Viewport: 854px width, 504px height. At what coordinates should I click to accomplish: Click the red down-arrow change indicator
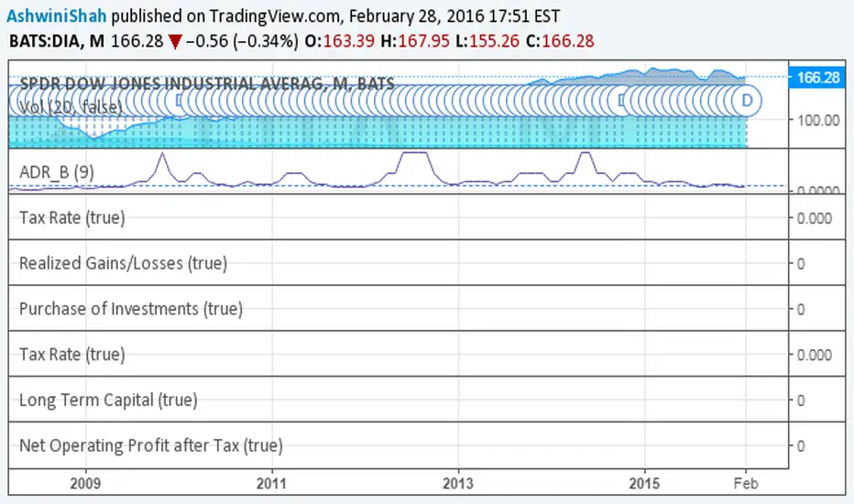pos(175,42)
